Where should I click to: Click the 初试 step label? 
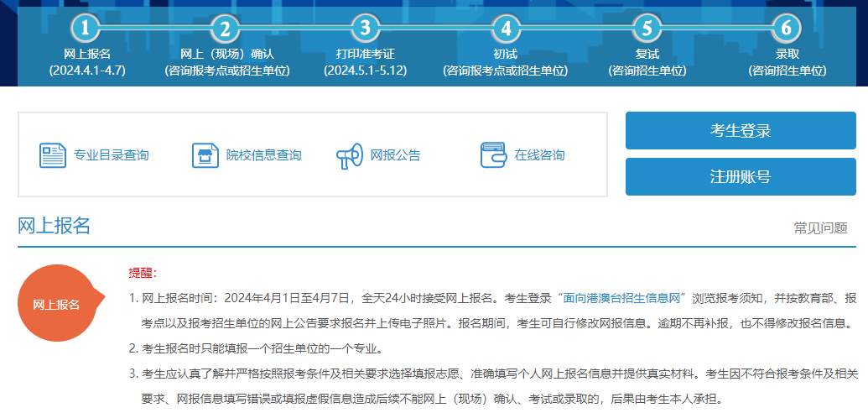tap(505, 55)
